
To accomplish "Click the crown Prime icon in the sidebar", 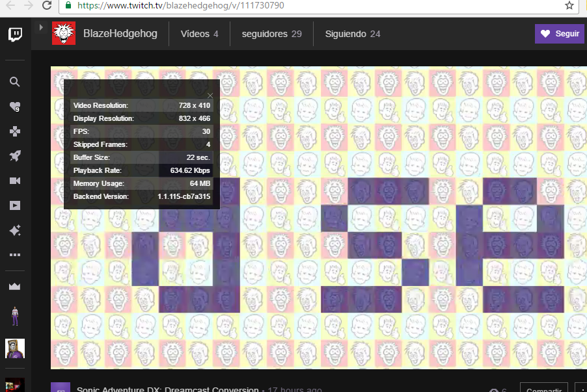I will click(14, 287).
